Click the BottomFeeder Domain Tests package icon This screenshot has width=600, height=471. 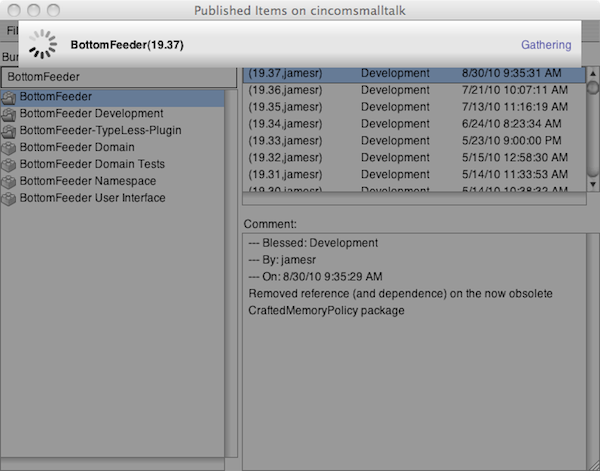[9, 165]
